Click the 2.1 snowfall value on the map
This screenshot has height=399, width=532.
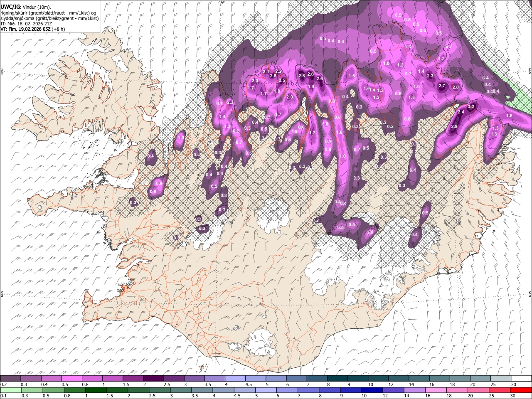coord(266,72)
